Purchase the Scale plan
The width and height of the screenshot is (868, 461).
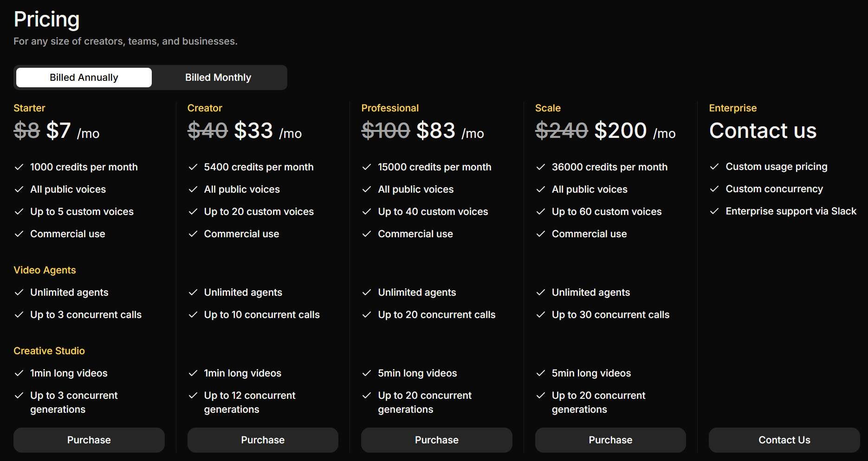tap(610, 440)
